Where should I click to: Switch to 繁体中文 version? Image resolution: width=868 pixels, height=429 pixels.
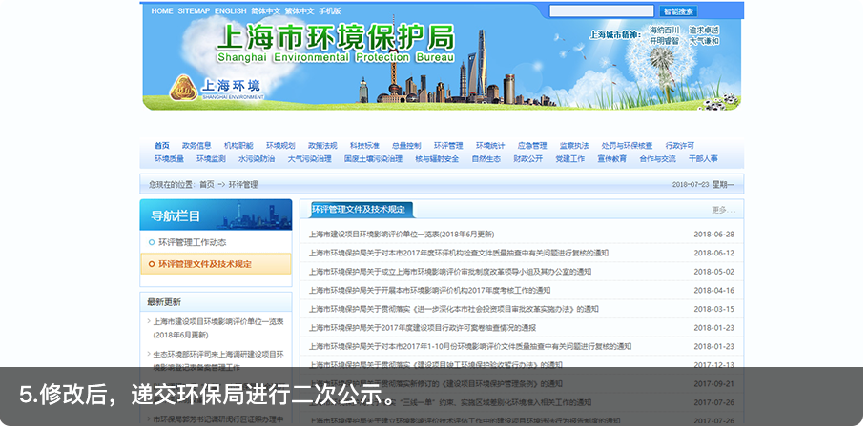click(x=300, y=11)
